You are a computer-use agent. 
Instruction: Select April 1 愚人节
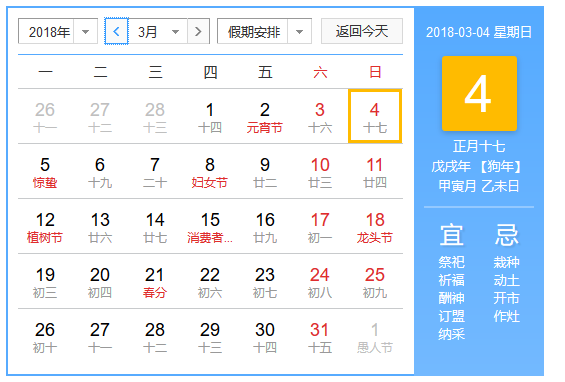pos(375,337)
